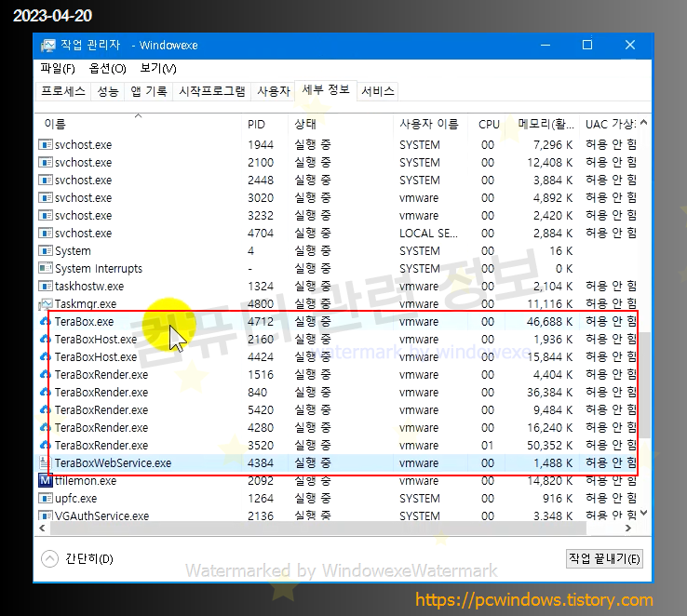Click the System Interrupts process icon

pos(45,268)
